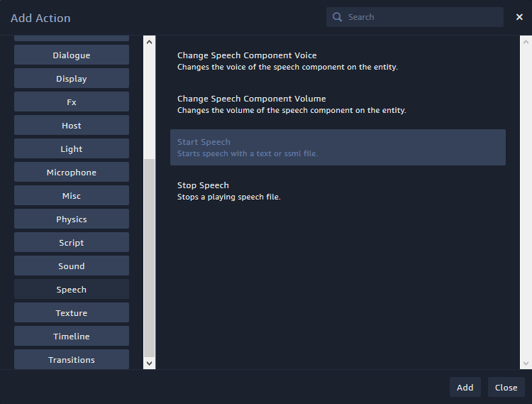Select the Host category
The width and height of the screenshot is (532, 404).
(x=72, y=125)
